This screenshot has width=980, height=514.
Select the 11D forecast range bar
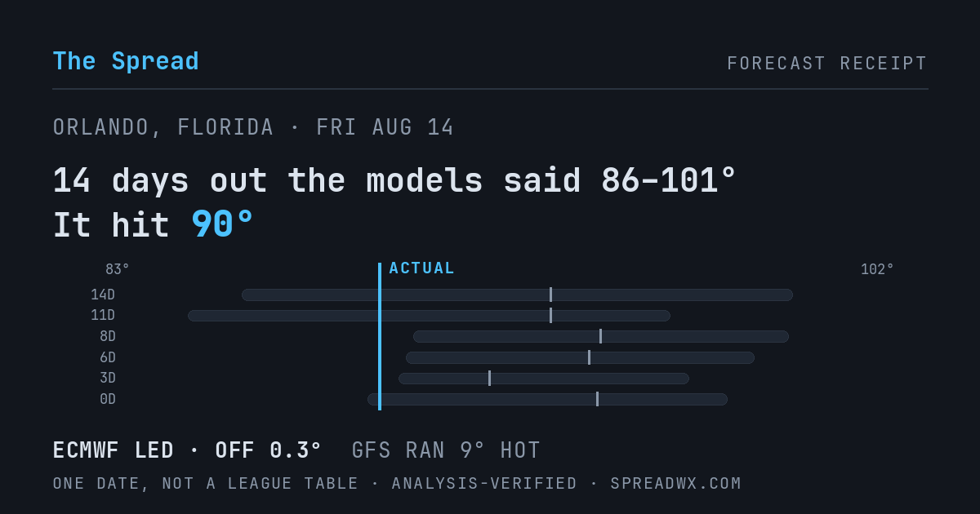click(x=429, y=316)
